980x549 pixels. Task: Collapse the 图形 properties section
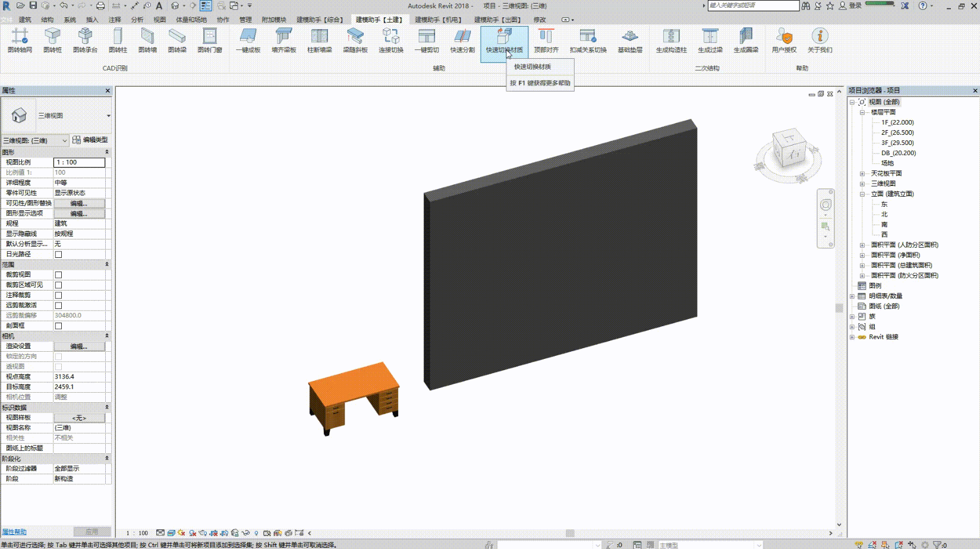tap(107, 152)
